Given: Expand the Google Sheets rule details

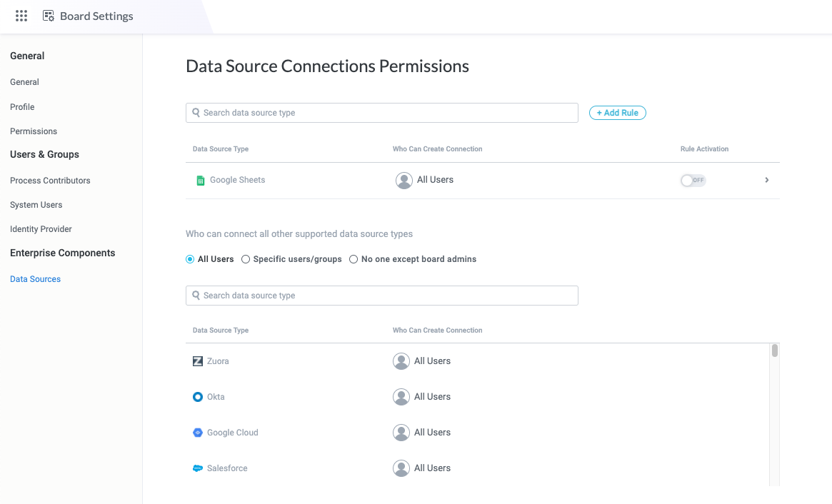Looking at the screenshot, I should (766, 180).
